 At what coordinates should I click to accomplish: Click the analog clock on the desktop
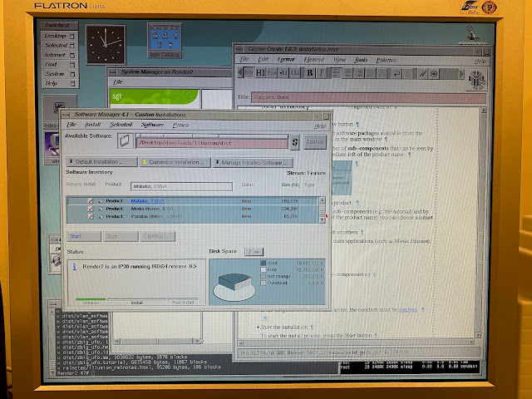pos(106,44)
